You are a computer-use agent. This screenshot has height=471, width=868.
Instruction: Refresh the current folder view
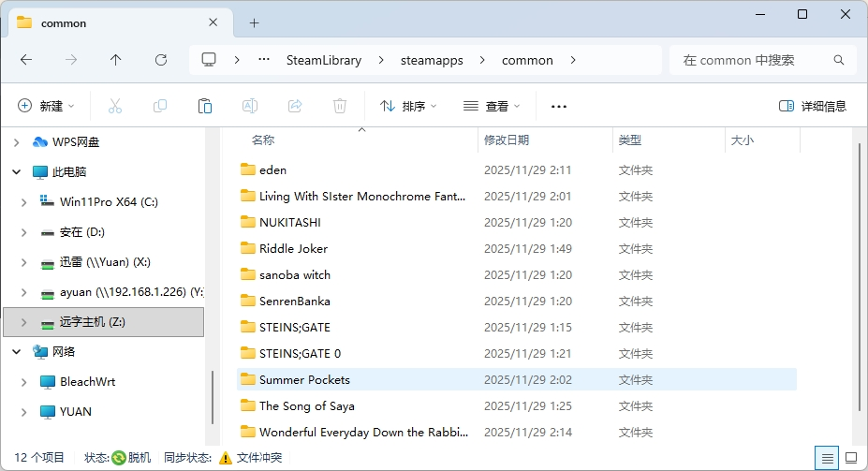tap(161, 60)
